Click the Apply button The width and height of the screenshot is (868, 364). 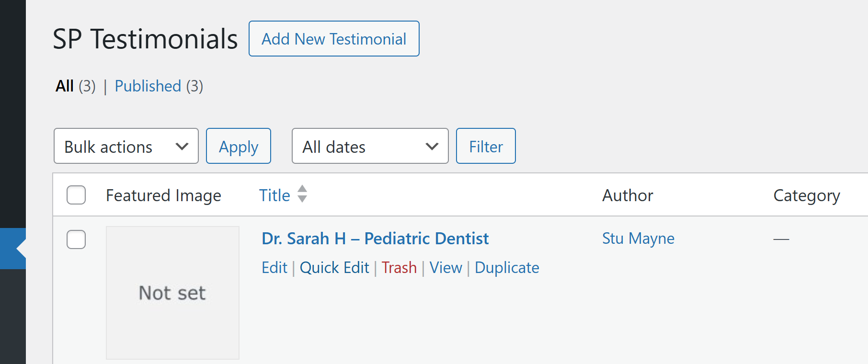(x=239, y=146)
